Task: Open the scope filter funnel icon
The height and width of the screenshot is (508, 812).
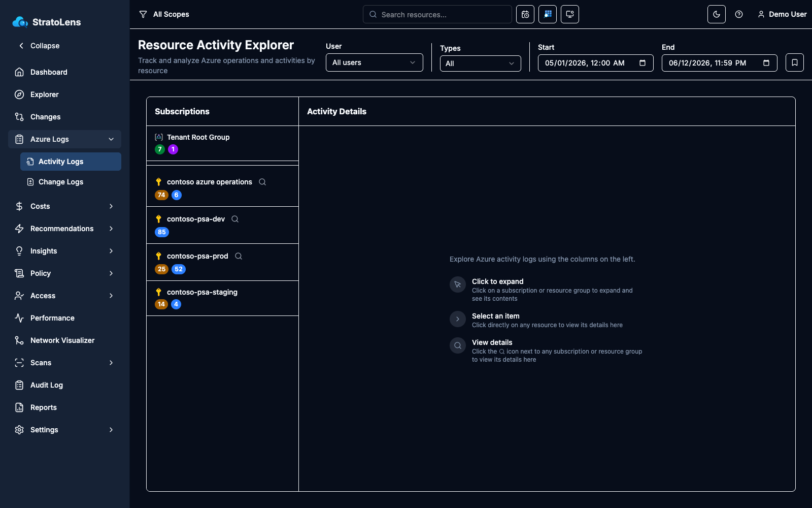Action: [143, 14]
